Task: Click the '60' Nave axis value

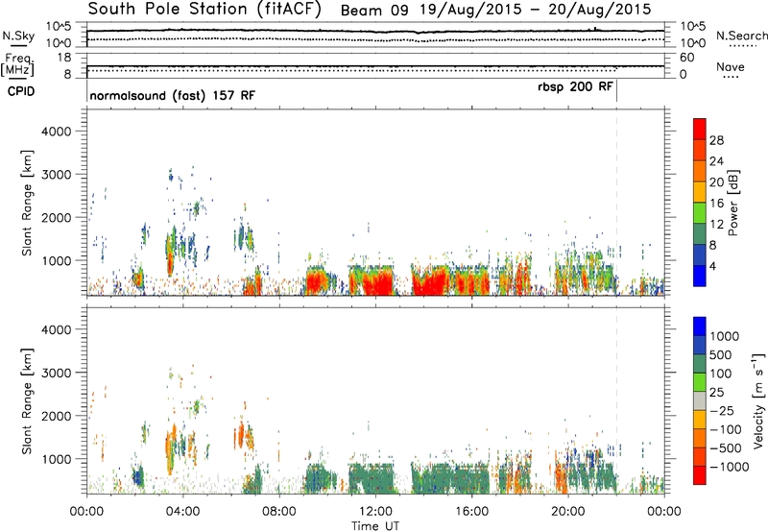Action: pyautogui.click(x=687, y=58)
